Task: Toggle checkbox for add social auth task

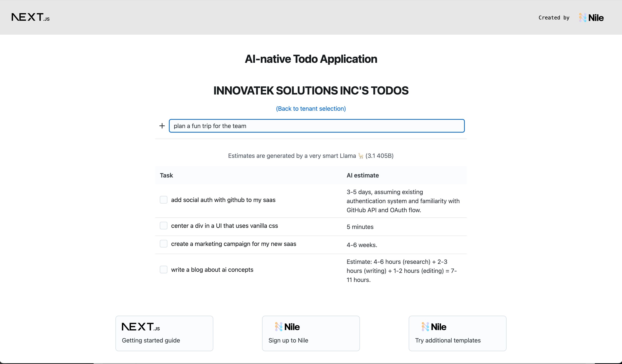Action: [163, 200]
